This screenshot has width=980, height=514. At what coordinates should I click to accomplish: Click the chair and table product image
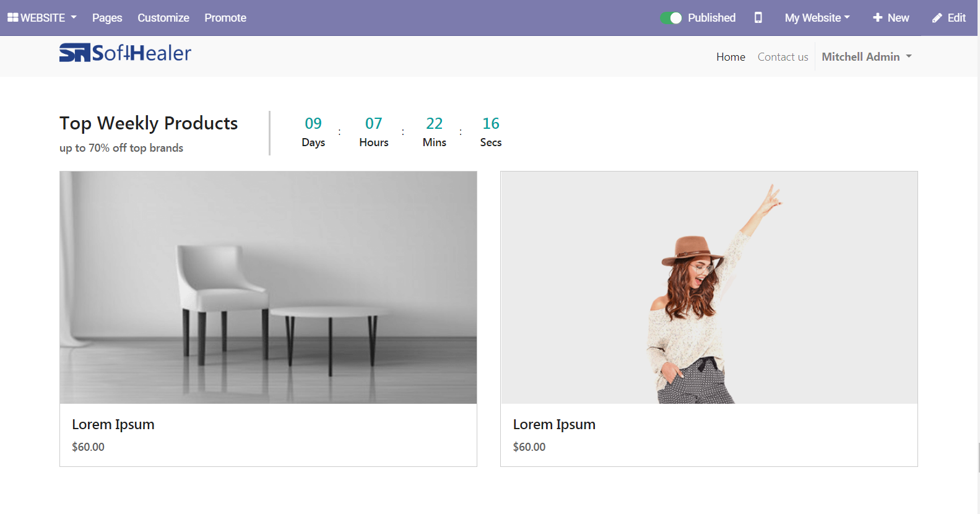[x=268, y=287]
